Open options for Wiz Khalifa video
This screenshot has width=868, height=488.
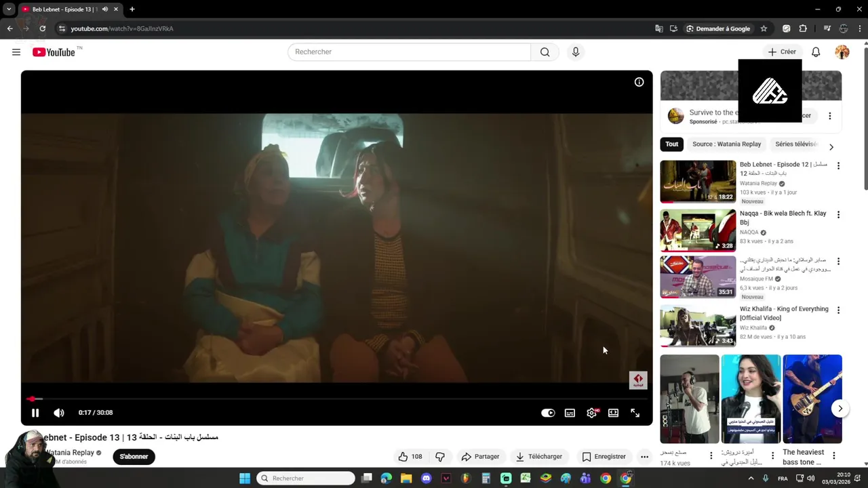pyautogui.click(x=838, y=310)
